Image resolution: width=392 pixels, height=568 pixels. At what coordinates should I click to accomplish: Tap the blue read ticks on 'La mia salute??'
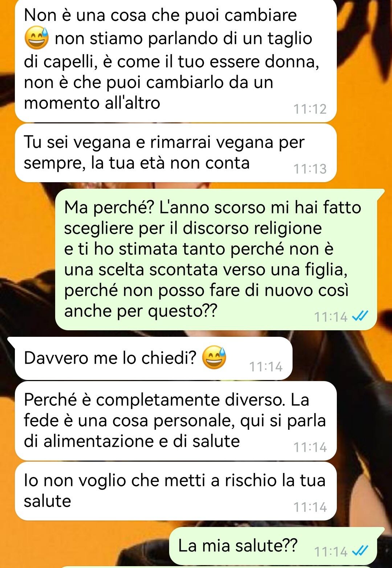[x=360, y=551]
